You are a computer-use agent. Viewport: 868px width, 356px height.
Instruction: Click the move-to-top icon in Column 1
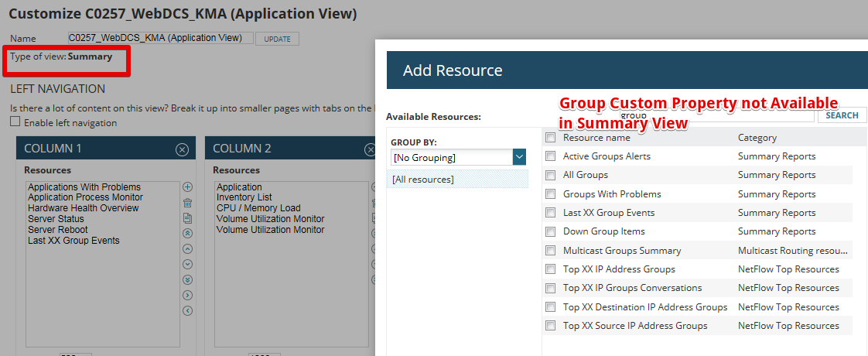187,233
